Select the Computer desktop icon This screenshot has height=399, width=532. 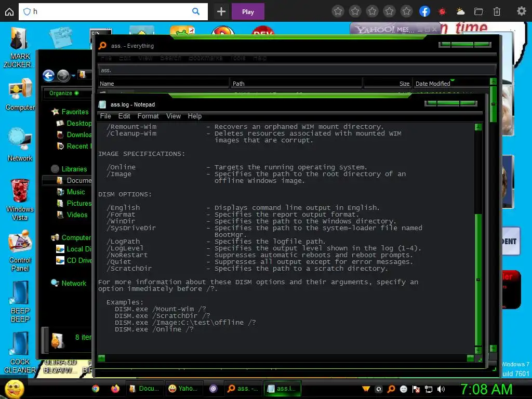click(20, 95)
